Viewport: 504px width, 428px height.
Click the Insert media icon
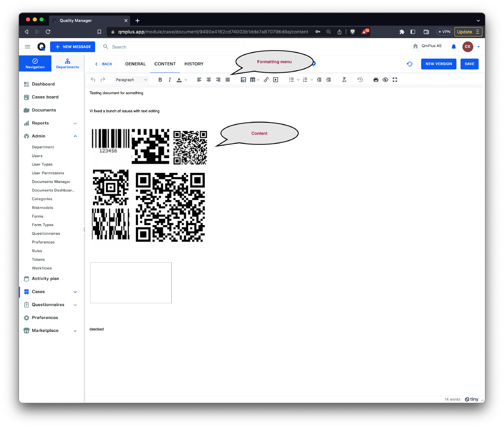click(x=276, y=80)
